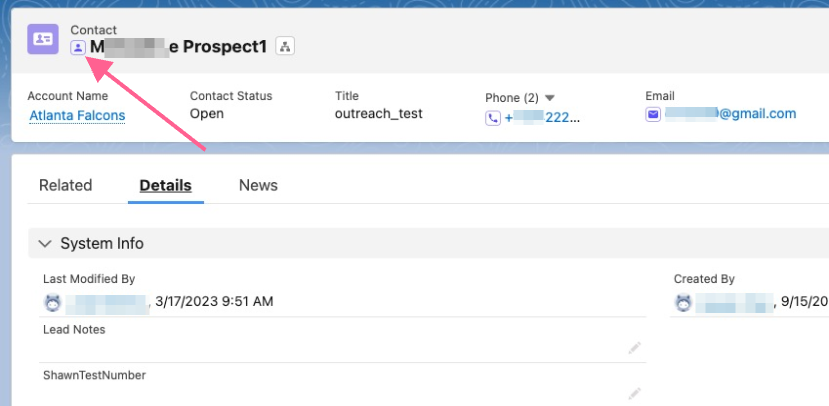Click the Lead Notes field label
Image resolution: width=829 pixels, height=406 pixels.
point(74,329)
